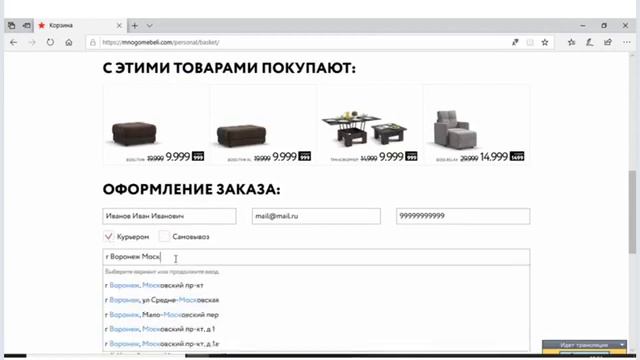The width and height of the screenshot is (640, 360).
Task: Click the browser forward arrow
Action: 32,42
